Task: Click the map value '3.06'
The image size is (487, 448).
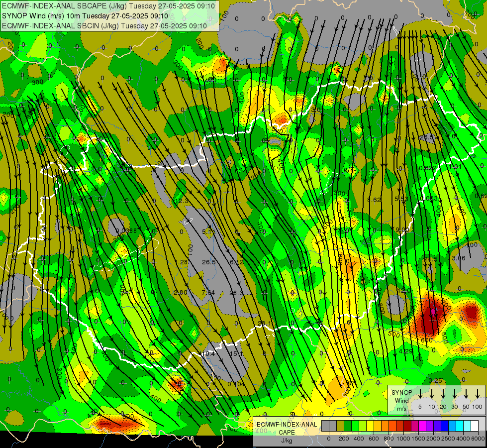Action: coord(459,258)
